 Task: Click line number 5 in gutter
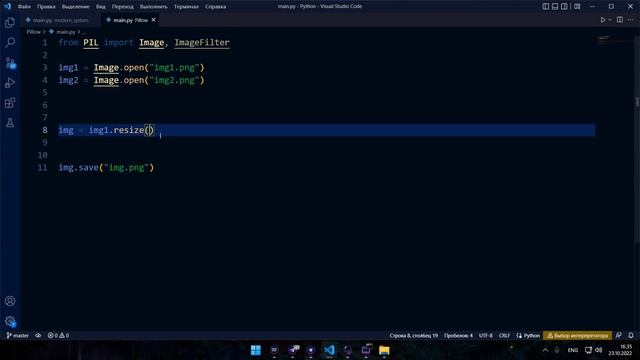coord(45,93)
